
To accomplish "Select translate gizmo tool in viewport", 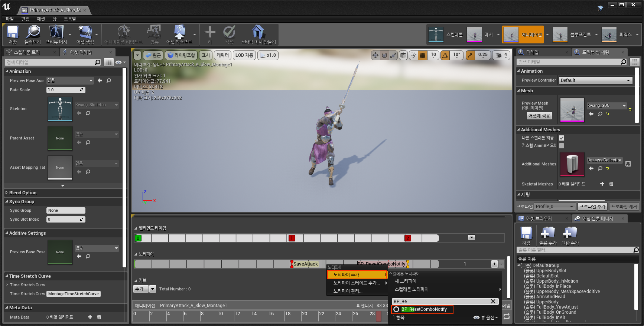I will point(375,55).
